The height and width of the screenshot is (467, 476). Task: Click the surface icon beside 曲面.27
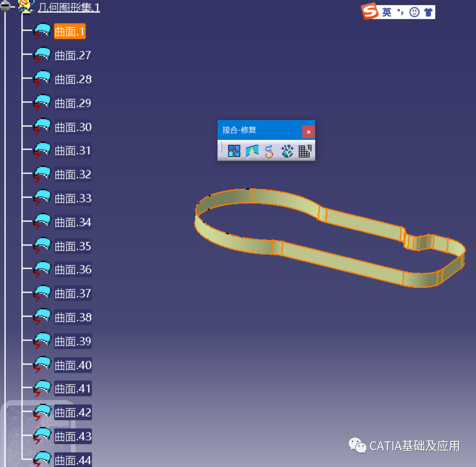click(42, 55)
